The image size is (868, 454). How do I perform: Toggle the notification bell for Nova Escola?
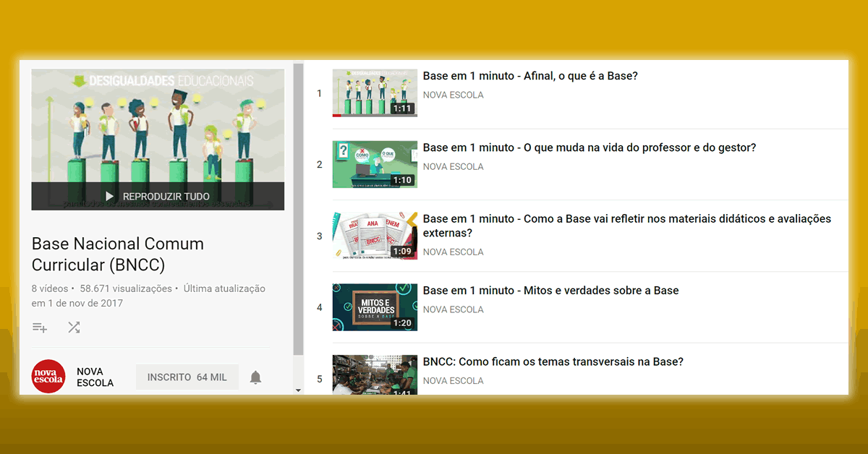point(255,377)
